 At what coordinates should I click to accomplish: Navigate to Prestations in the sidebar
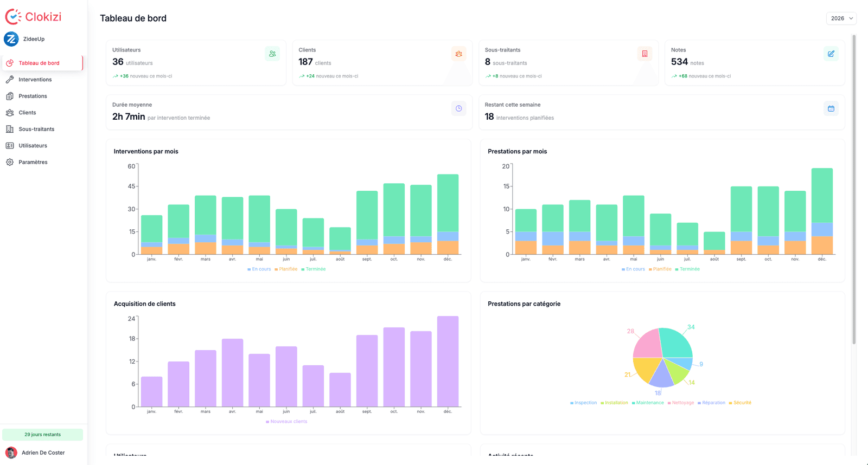click(x=42, y=96)
